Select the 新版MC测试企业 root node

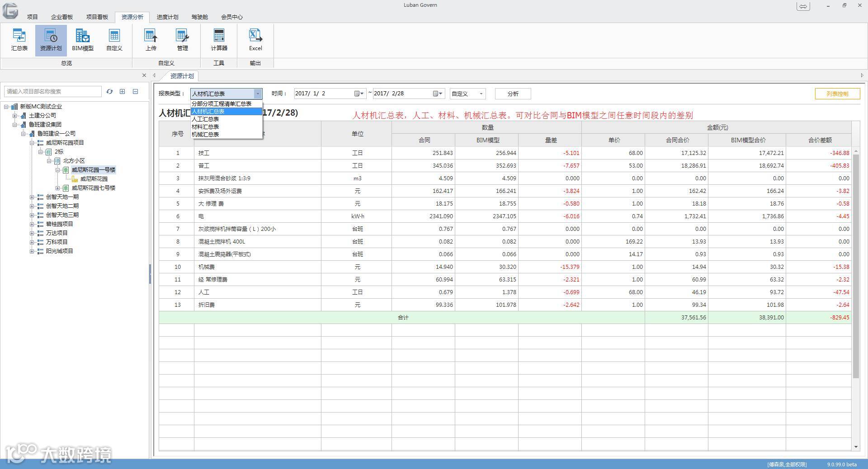(41, 107)
